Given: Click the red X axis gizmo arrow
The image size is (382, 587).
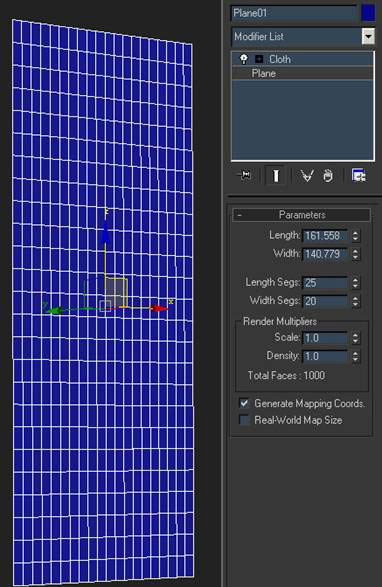Looking at the screenshot, I should [x=159, y=308].
